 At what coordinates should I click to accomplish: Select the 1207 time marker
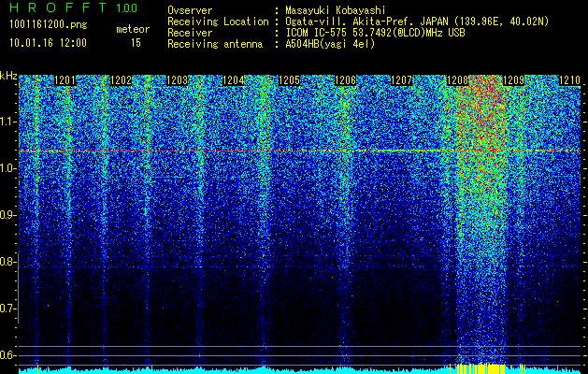(402, 80)
